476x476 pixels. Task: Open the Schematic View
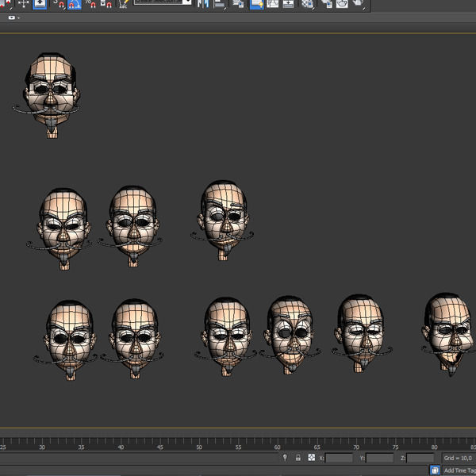288,3
